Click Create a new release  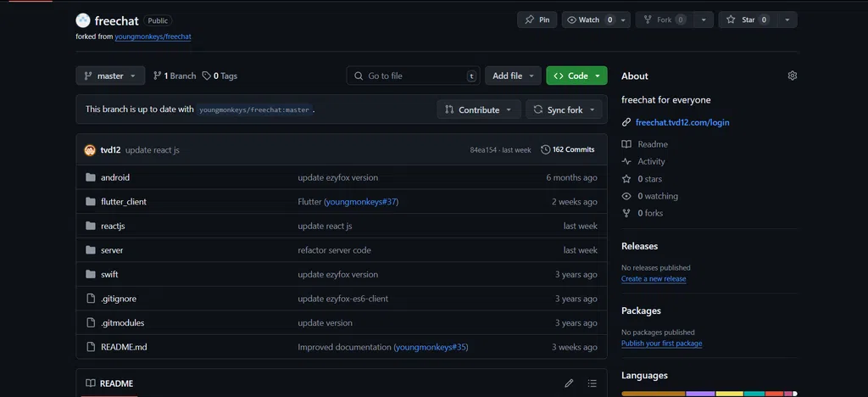654,278
